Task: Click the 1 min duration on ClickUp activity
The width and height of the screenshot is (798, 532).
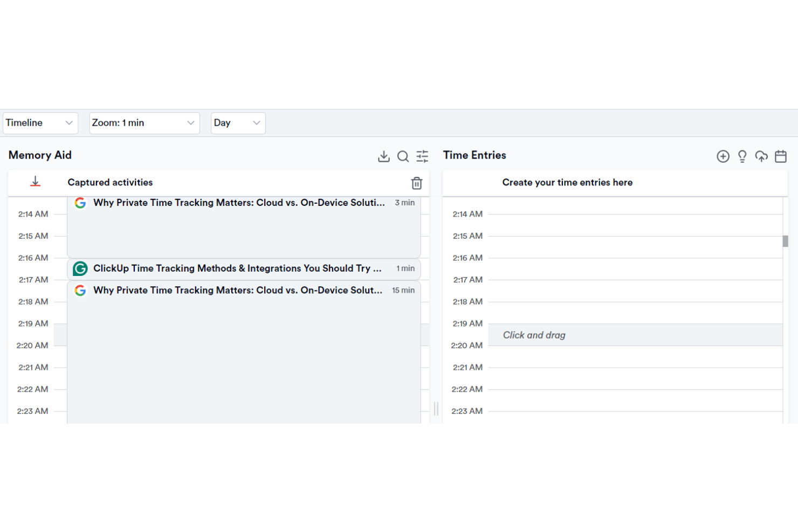Action: click(x=405, y=268)
